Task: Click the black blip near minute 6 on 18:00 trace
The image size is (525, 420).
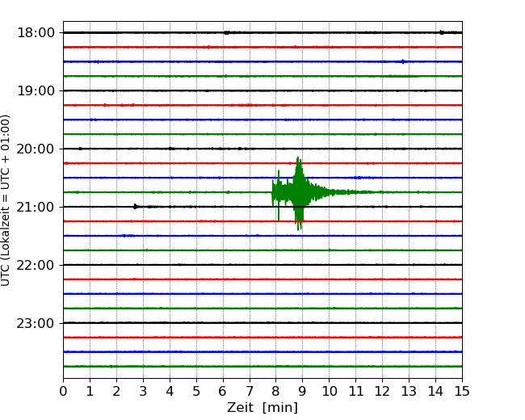Action: point(227,33)
